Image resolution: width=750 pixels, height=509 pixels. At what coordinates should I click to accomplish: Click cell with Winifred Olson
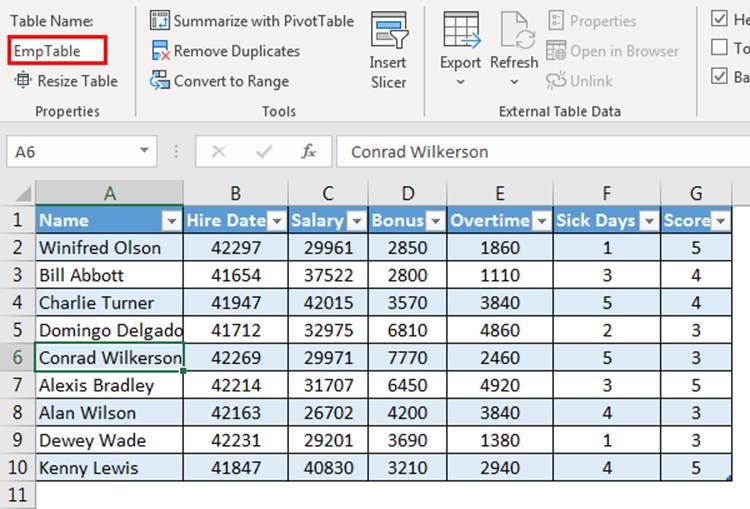click(x=110, y=248)
